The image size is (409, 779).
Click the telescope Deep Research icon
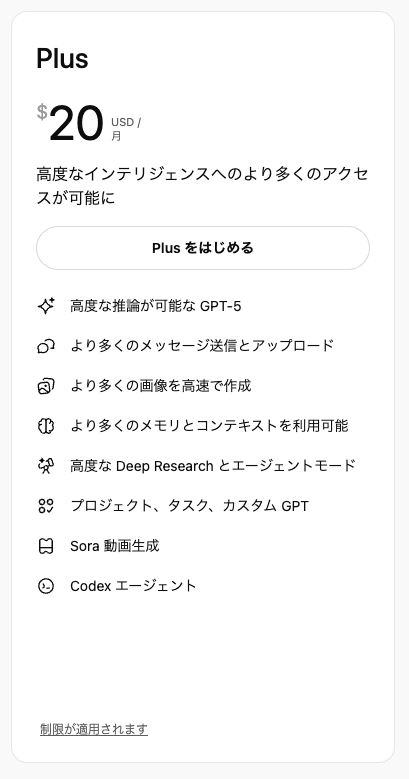46,466
